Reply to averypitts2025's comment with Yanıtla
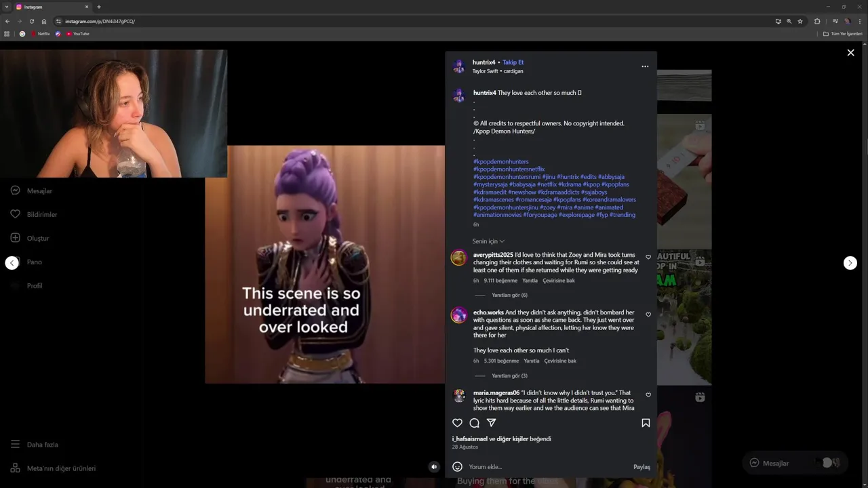Image resolution: width=868 pixels, height=488 pixels. 530,281
